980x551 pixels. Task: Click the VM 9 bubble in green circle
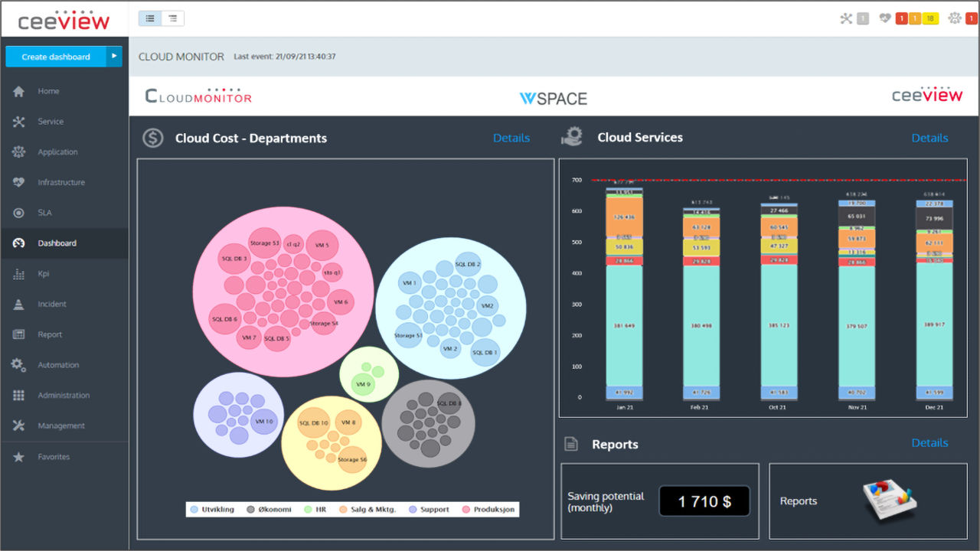[x=363, y=384]
